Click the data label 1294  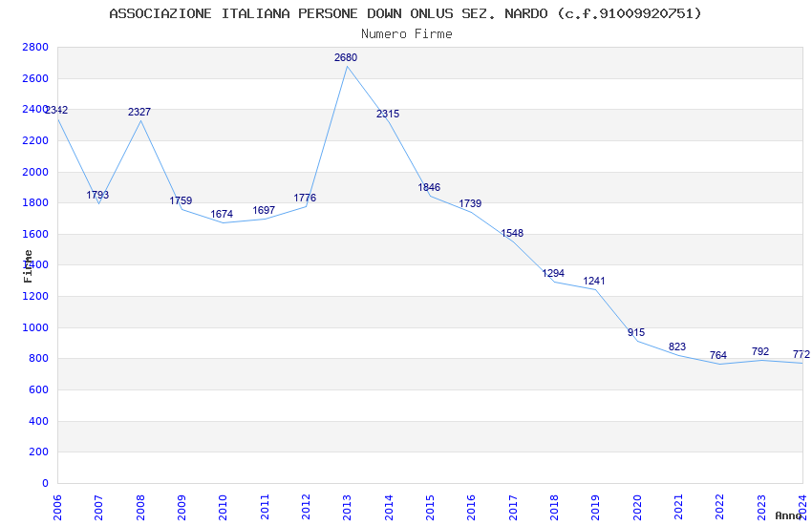(x=553, y=273)
